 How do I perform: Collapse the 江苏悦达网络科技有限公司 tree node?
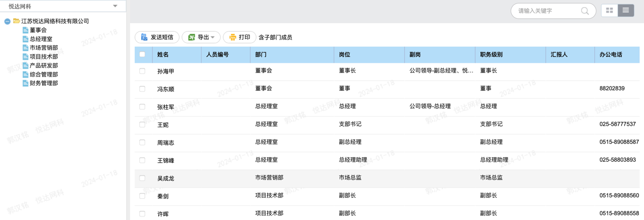pos(7,21)
